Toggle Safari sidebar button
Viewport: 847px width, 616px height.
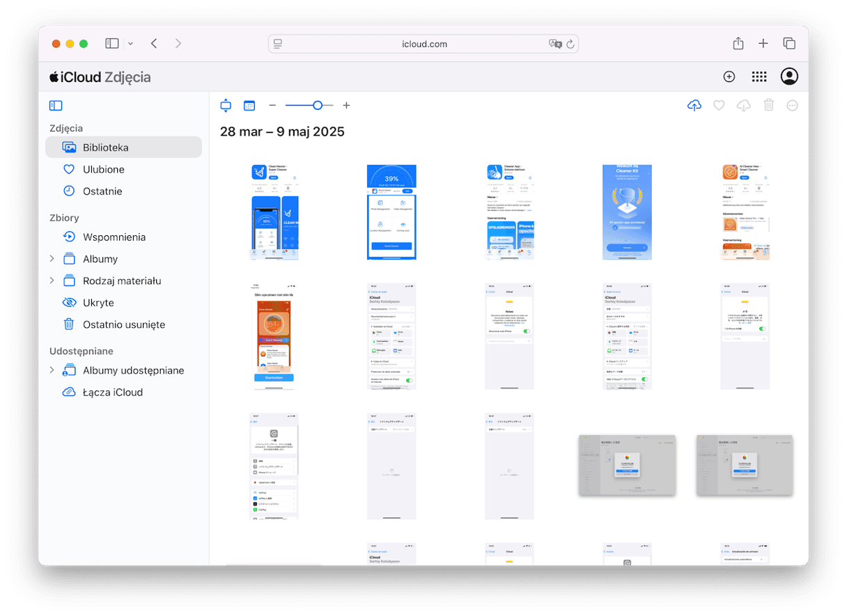point(112,43)
